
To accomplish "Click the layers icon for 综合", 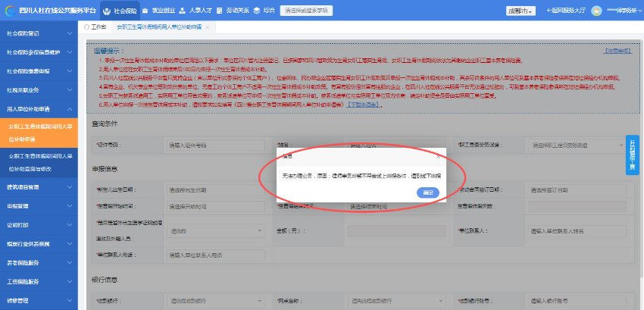I will [257, 11].
